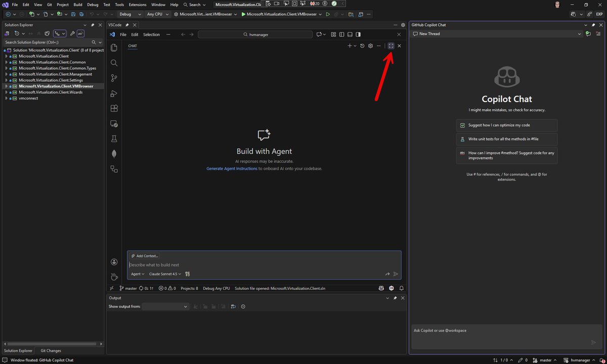This screenshot has height=364, width=607.
Task: Select the CHAT tab in VSCode panel
Action: (x=133, y=46)
